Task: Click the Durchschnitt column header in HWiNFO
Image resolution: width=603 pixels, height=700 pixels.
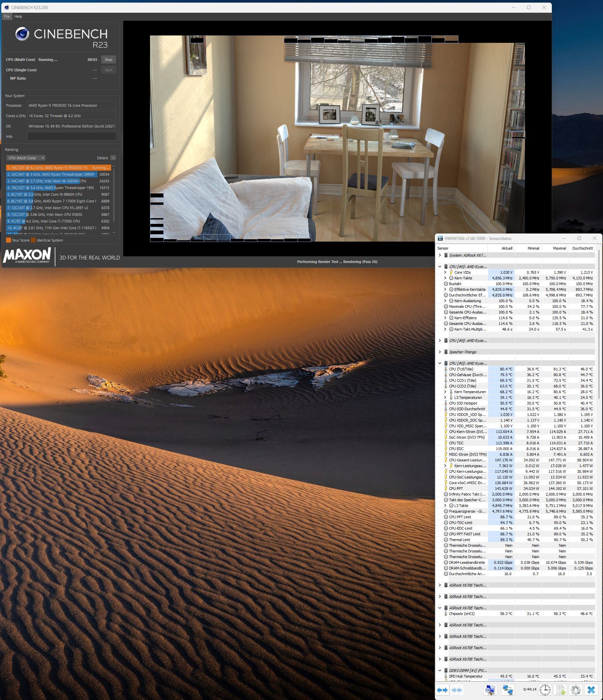Action: coord(582,248)
